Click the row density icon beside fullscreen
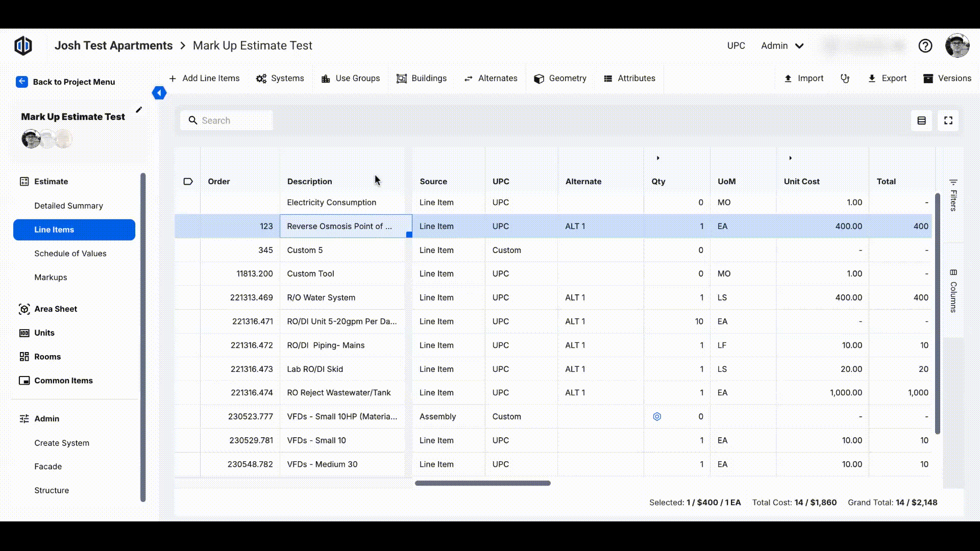Image resolution: width=980 pixels, height=551 pixels. tap(921, 121)
